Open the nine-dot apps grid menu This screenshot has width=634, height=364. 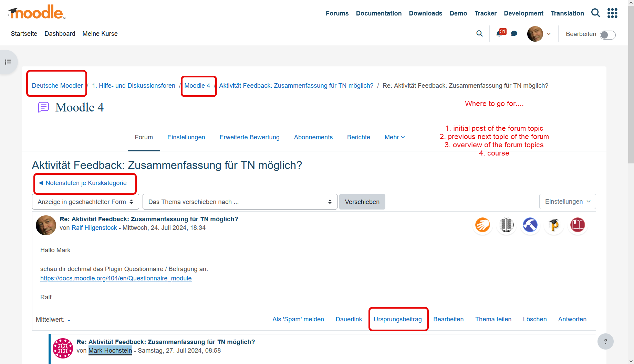612,13
